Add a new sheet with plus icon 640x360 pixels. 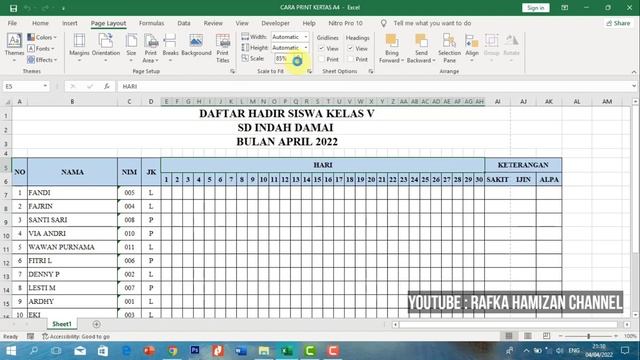point(96,324)
